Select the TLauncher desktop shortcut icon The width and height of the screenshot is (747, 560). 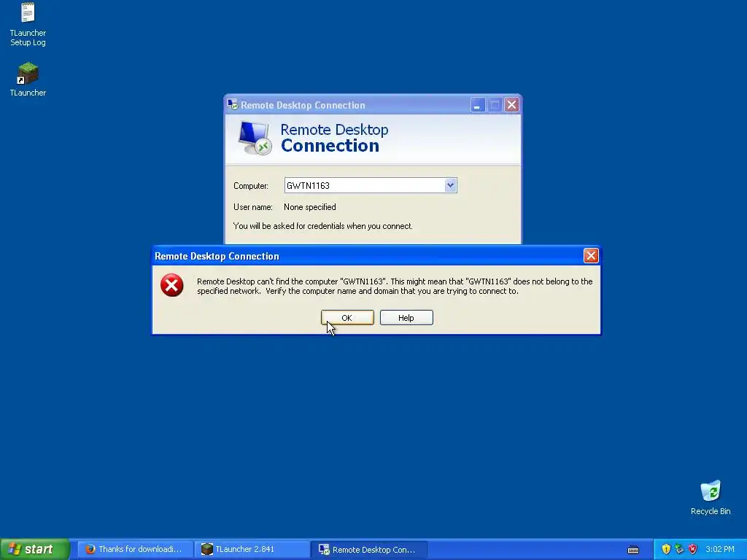pos(28,73)
